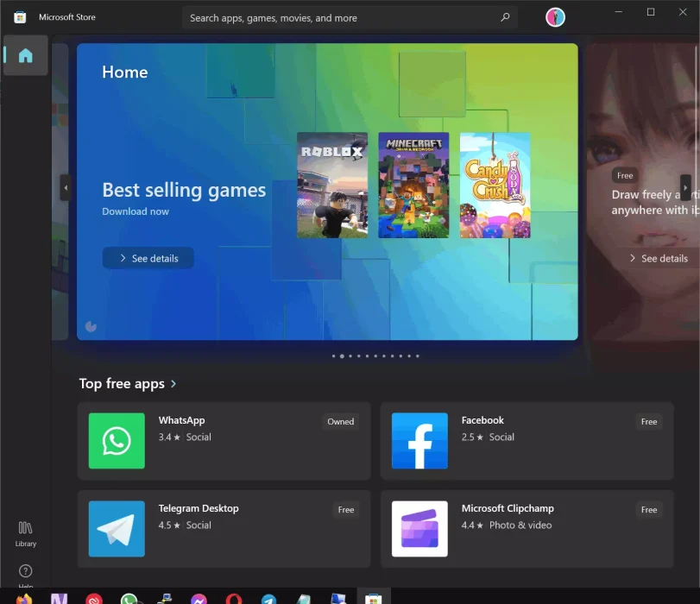This screenshot has width=700, height=604.
Task: Show the next carousel banner
Action: (x=685, y=188)
